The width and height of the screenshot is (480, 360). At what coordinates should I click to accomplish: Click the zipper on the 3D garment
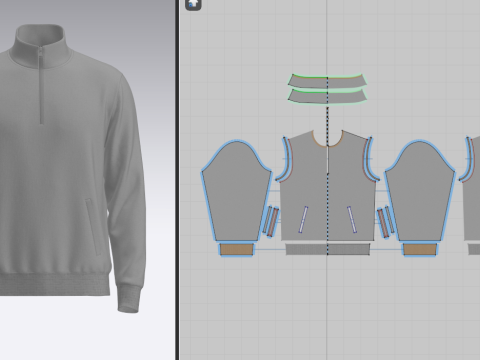click(41, 86)
